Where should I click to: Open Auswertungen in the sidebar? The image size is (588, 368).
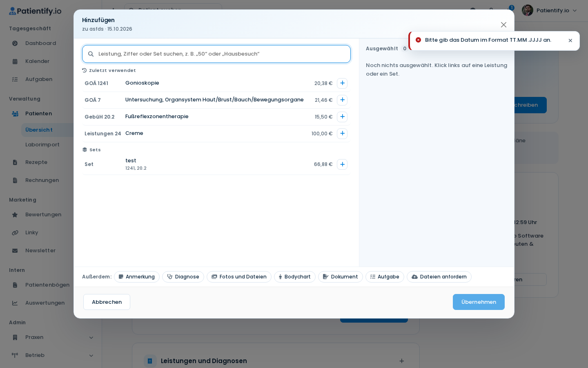tap(45, 303)
